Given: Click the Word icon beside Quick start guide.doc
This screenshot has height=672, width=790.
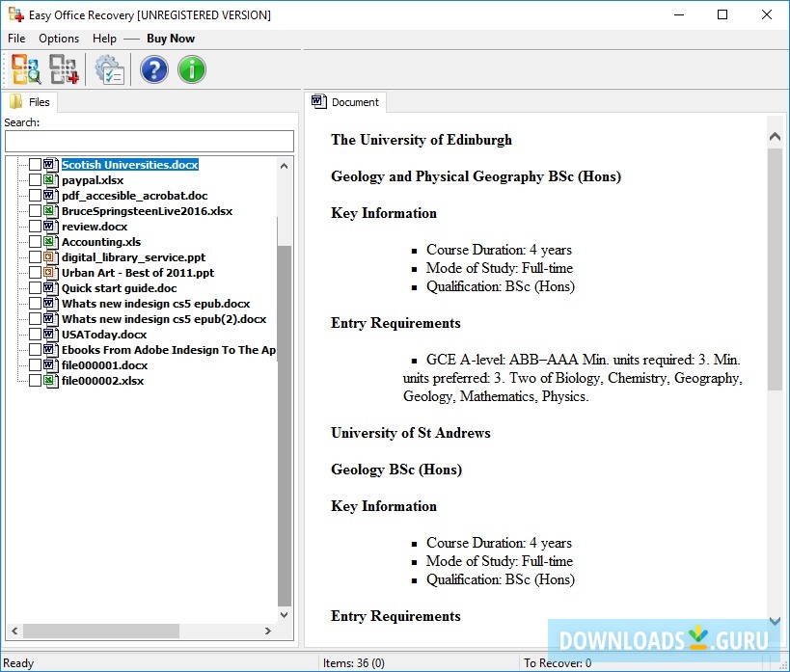Looking at the screenshot, I should pos(49,288).
